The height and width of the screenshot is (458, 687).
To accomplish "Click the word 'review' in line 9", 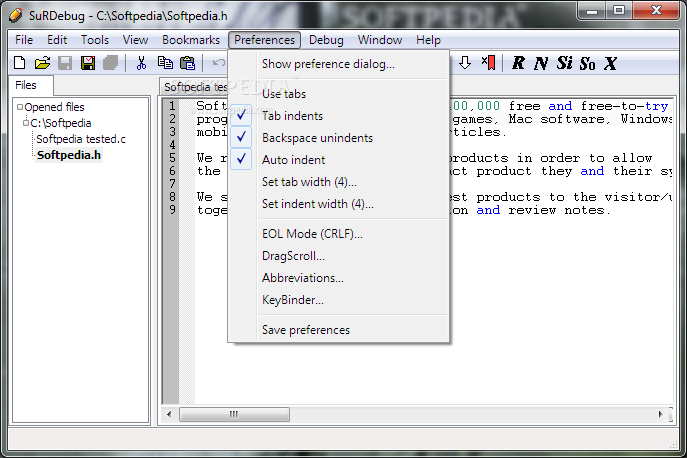I will [532, 210].
